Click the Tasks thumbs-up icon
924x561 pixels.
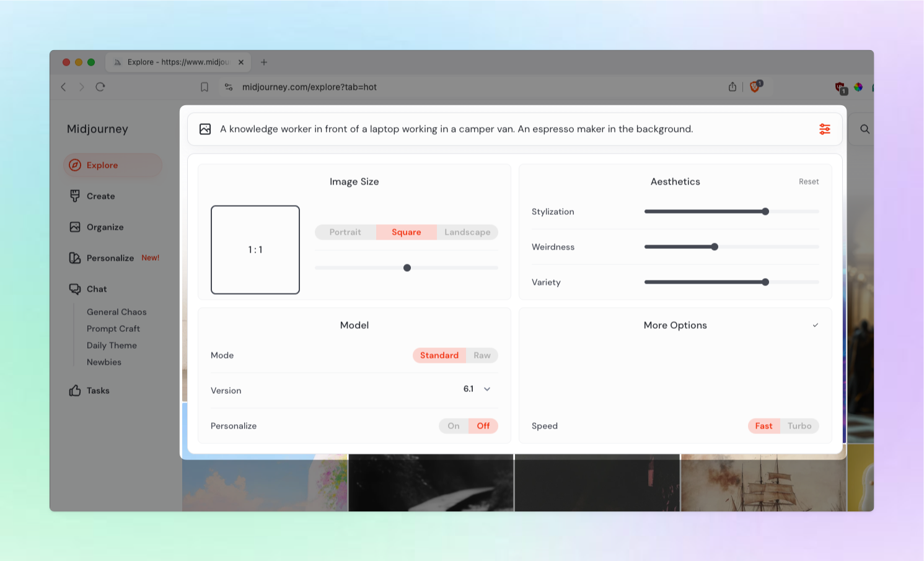[x=75, y=390]
